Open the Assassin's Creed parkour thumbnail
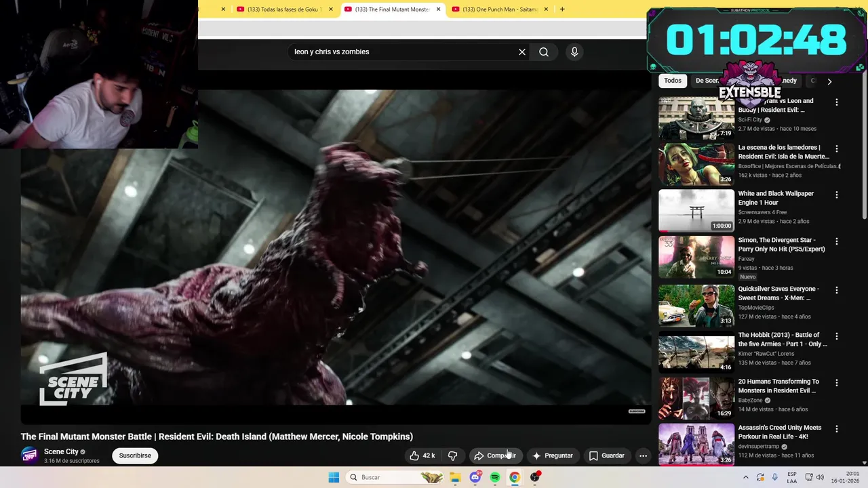This screenshot has width=868, height=488. [696, 445]
